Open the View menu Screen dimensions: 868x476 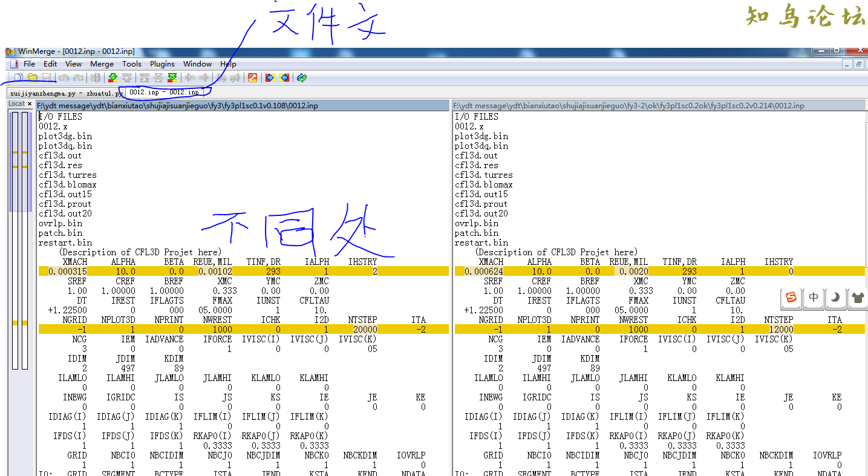coord(73,64)
